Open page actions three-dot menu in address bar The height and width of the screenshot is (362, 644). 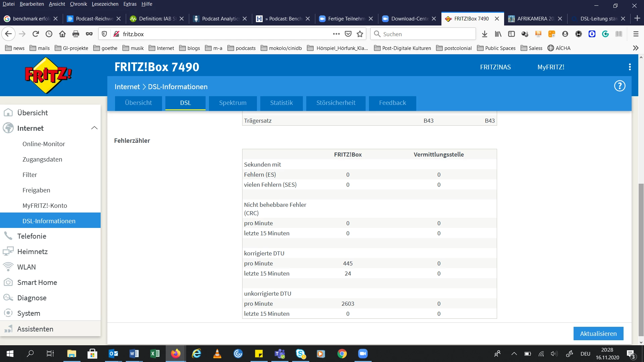pos(336,34)
